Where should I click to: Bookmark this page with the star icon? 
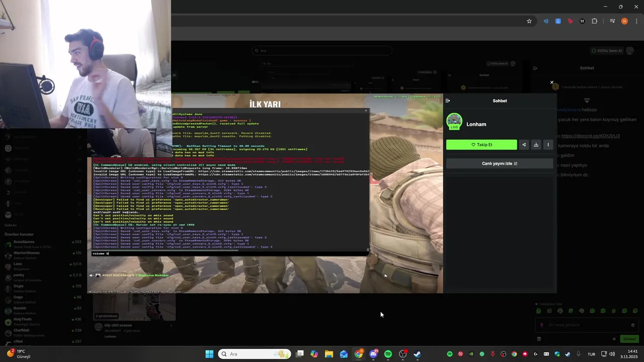click(x=529, y=21)
